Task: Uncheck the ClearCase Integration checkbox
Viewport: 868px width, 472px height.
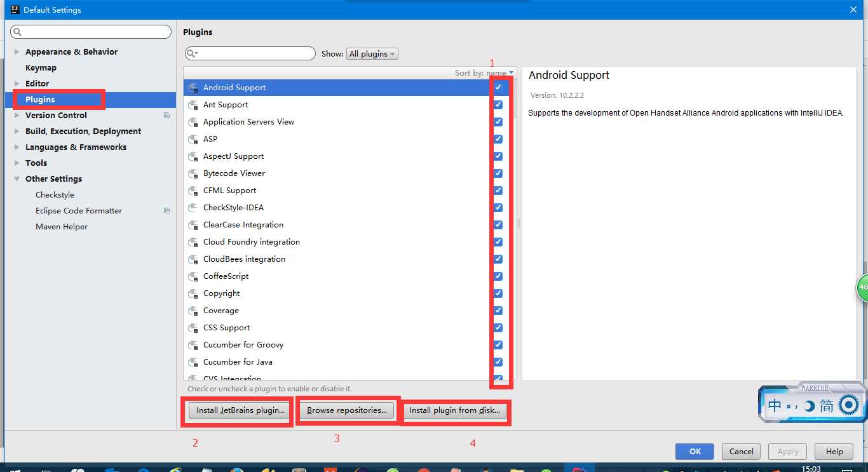Action: (x=498, y=225)
